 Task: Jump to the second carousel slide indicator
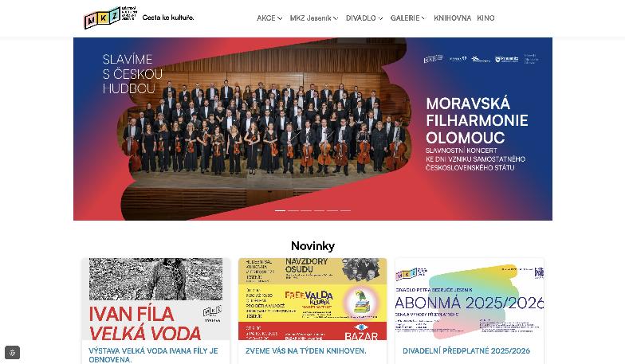tap(293, 210)
